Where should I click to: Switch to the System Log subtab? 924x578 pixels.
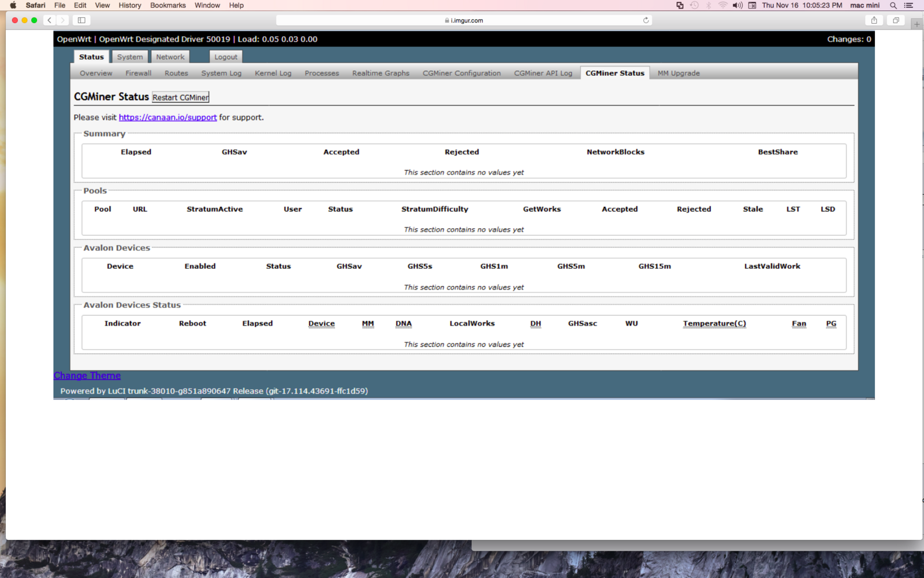click(221, 73)
